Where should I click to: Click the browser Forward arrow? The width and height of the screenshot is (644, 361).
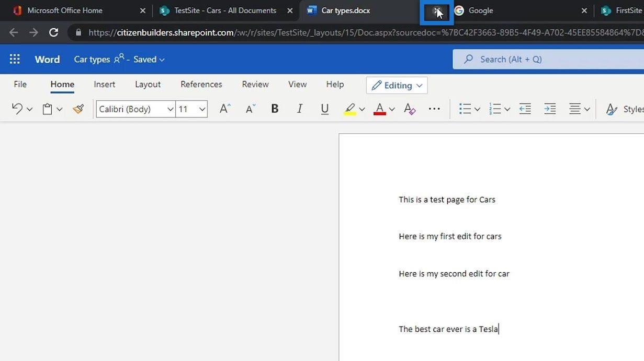pyautogui.click(x=33, y=32)
